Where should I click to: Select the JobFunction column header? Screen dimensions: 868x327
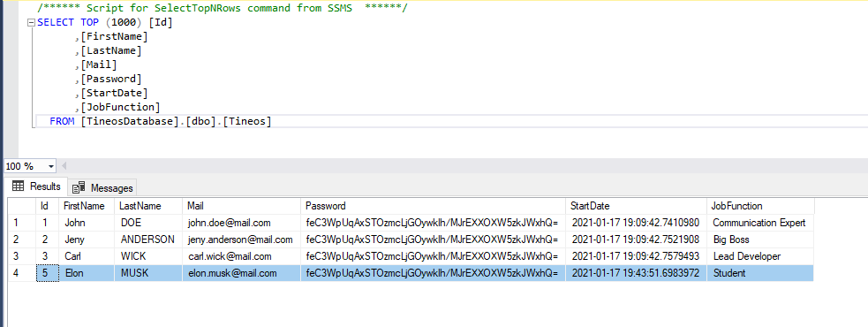760,206
